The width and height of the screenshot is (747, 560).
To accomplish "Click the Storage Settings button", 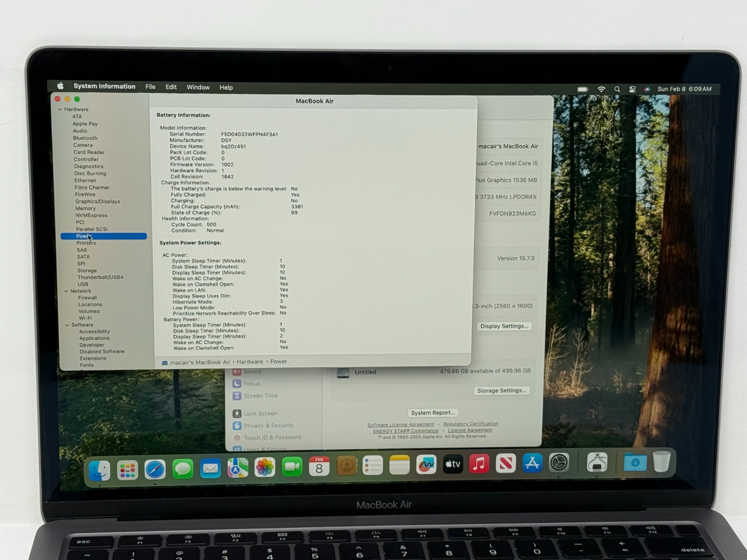I will point(501,391).
